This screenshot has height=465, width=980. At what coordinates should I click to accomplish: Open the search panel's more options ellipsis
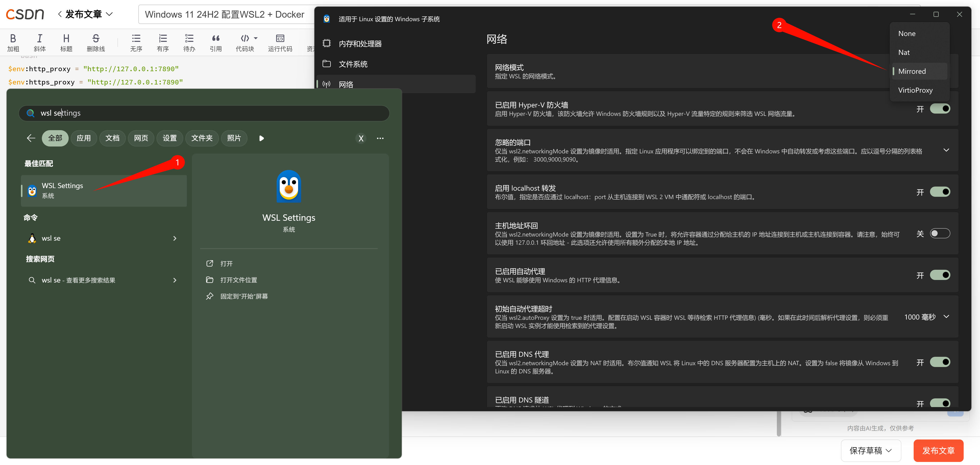point(380,138)
